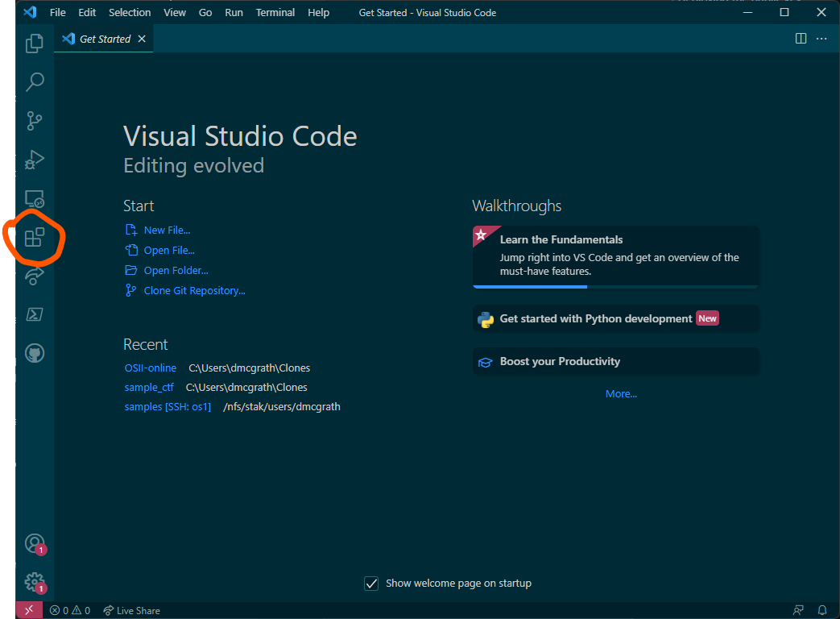
Task: Open the Help menu
Action: 318,12
